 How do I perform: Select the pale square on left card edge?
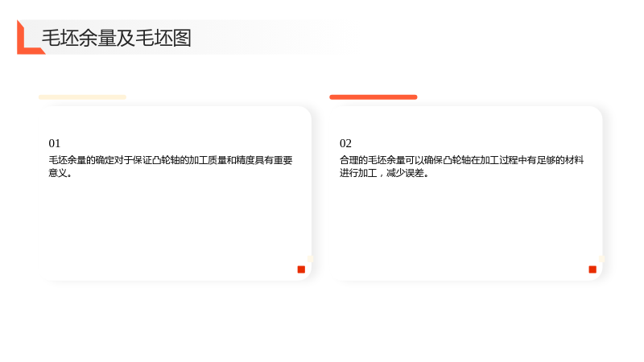click(x=311, y=259)
